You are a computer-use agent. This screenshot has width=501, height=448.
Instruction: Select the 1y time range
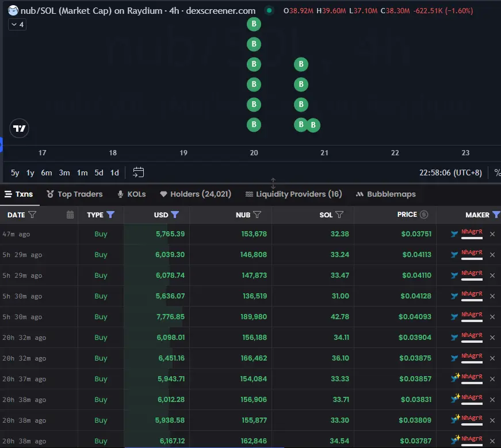pos(30,173)
